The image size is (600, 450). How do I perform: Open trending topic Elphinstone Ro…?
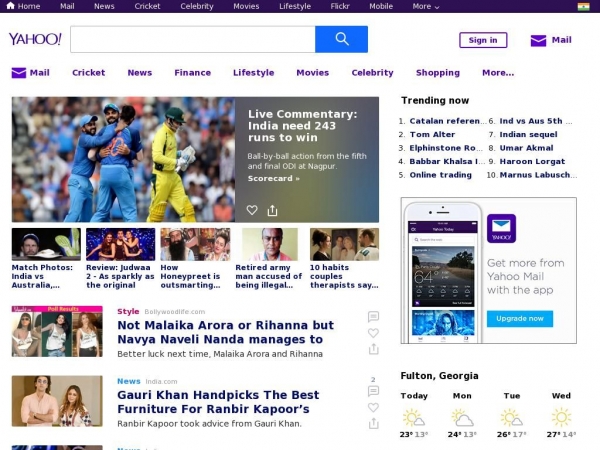tap(446, 148)
